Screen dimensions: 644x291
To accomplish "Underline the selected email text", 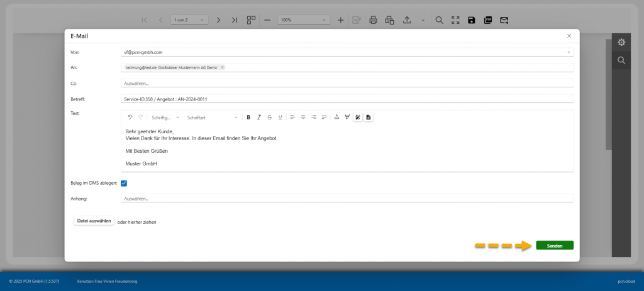I will click(280, 118).
